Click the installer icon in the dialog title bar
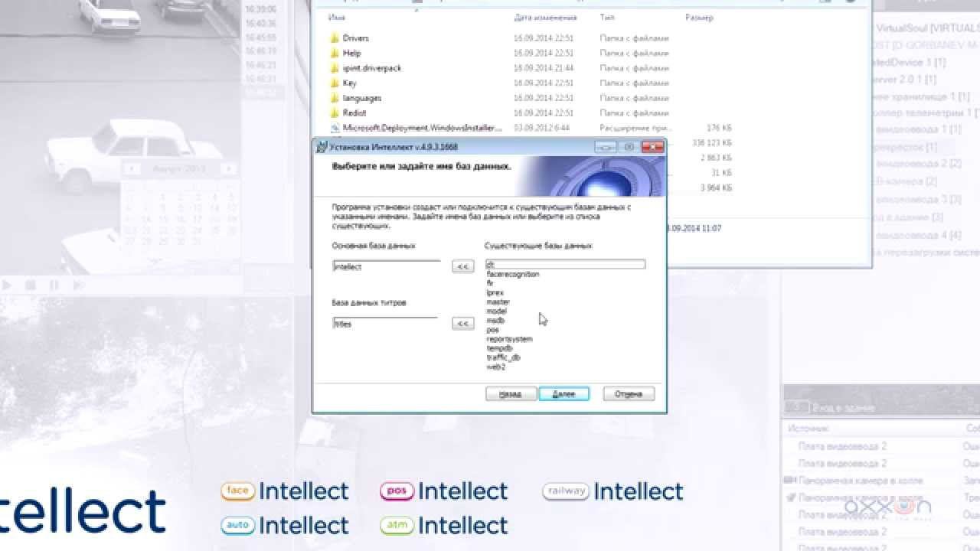The image size is (980, 551). (322, 147)
